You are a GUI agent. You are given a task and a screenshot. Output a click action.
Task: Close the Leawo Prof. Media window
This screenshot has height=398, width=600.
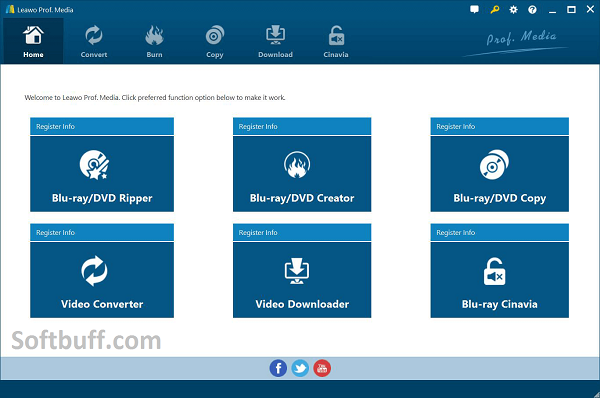[590, 10]
